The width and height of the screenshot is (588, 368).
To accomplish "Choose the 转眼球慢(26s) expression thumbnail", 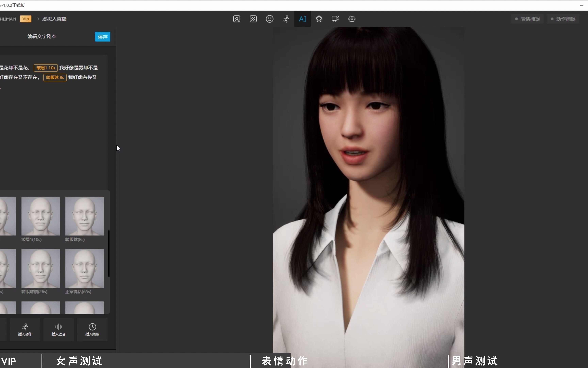I will (40, 268).
